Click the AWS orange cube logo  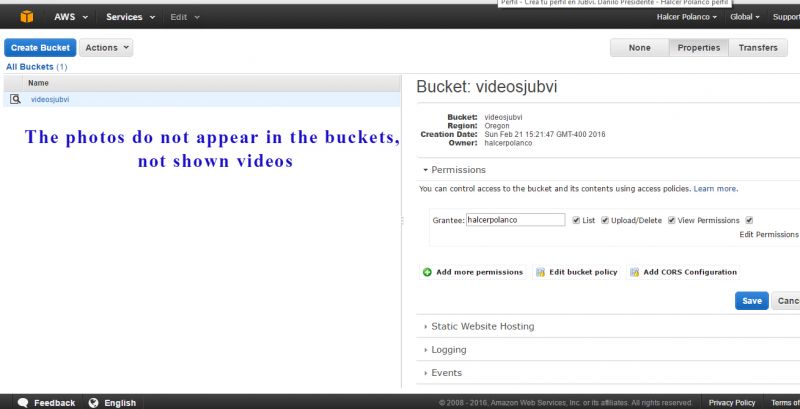27,17
